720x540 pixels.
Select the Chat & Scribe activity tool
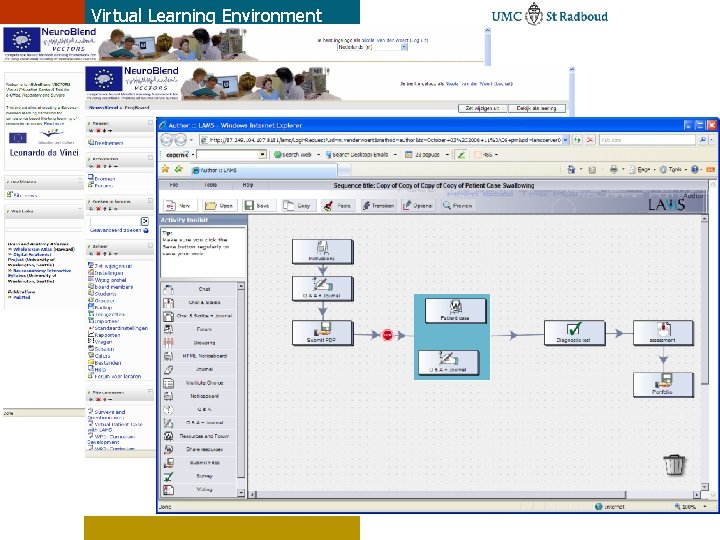pyautogui.click(x=198, y=303)
